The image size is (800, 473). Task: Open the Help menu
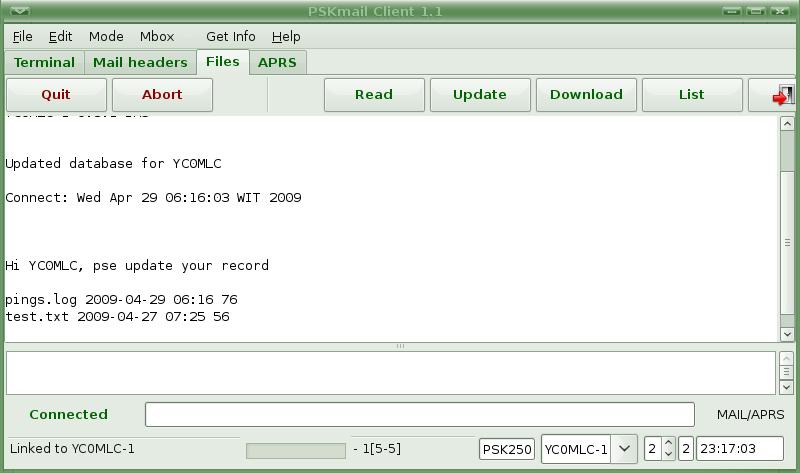coord(286,37)
